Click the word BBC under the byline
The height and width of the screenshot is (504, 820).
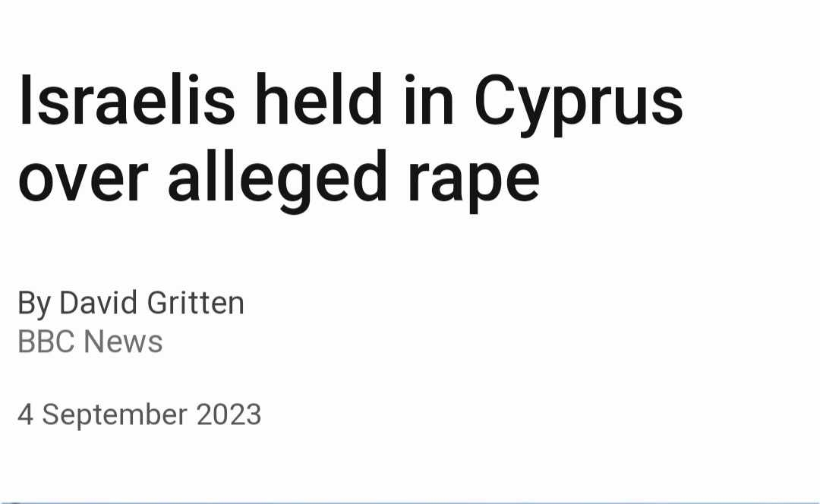pyautogui.click(x=46, y=342)
